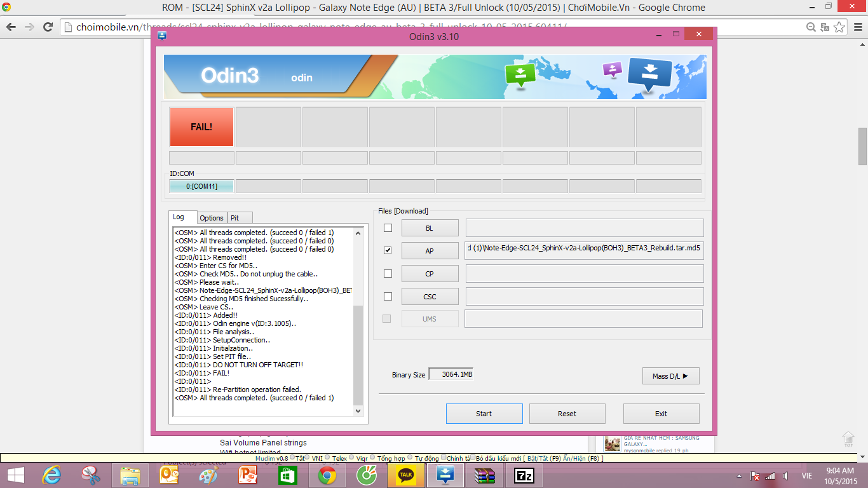868x488 pixels.
Task: Select the Telex input method radio
Action: (x=328, y=457)
